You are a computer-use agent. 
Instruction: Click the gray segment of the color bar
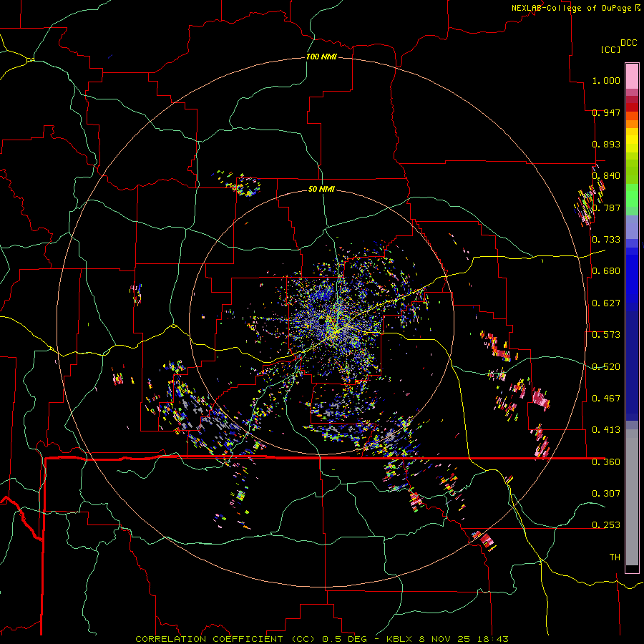632,497
